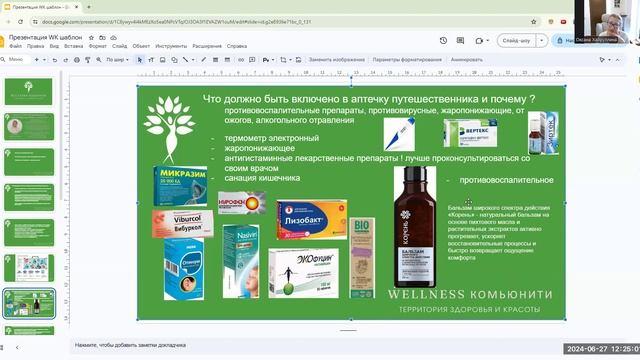Click the zoom magnifier tool
The height and width of the screenshot is (360, 640).
point(99,60)
